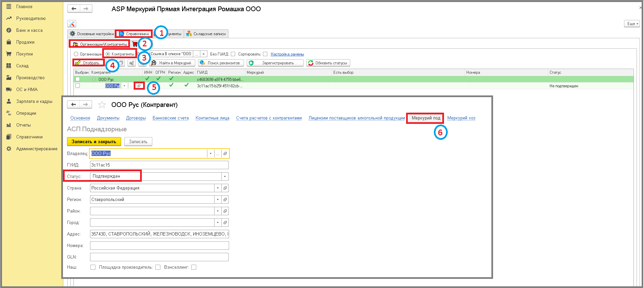Click the Администрирование gear icon
Image resolution: width=644 pixels, height=288 pixels.
click(x=9, y=149)
